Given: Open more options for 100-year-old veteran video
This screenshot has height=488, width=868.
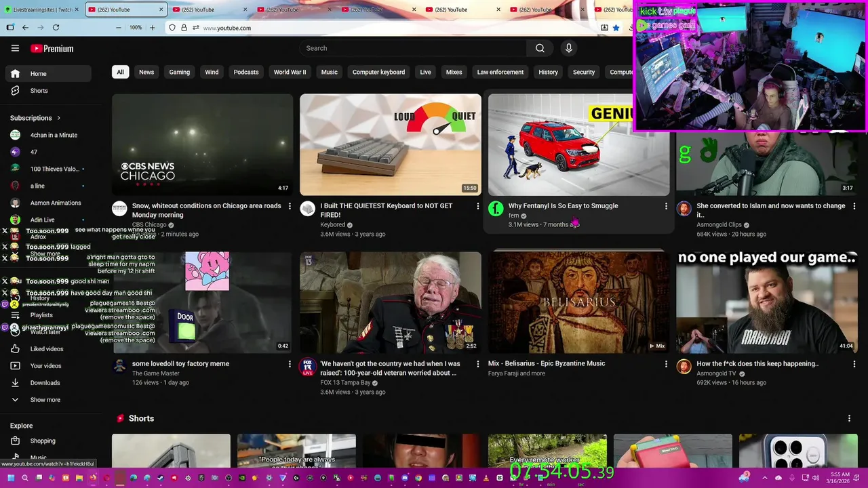Looking at the screenshot, I should point(477,364).
